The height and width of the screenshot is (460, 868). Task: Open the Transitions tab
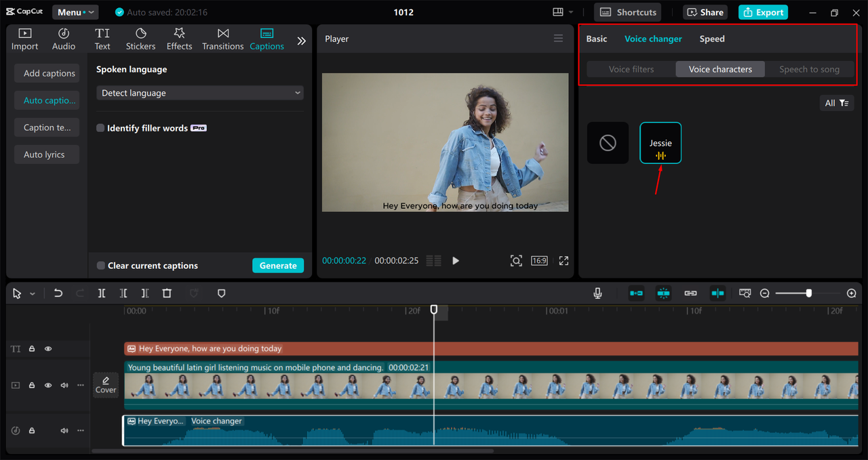(222, 39)
